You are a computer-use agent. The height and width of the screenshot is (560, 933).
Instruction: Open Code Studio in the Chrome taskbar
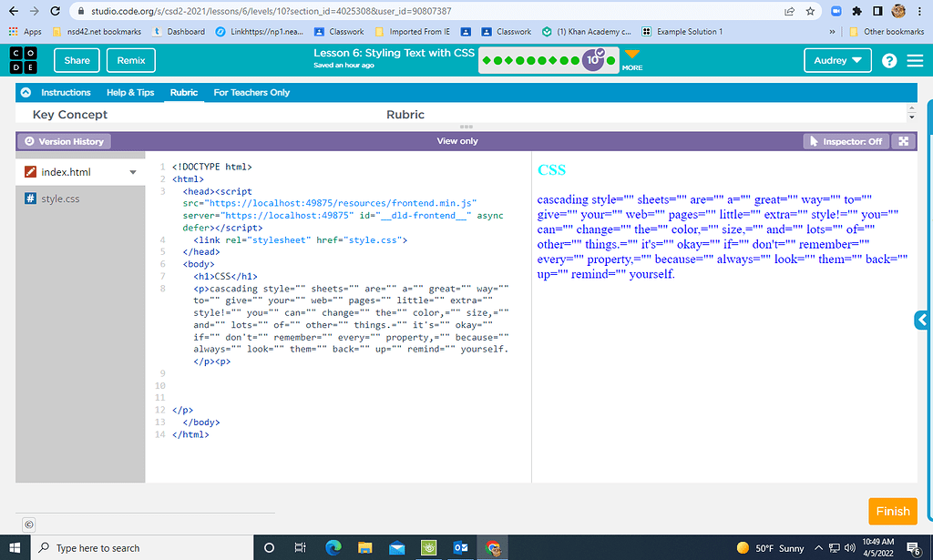click(x=493, y=547)
